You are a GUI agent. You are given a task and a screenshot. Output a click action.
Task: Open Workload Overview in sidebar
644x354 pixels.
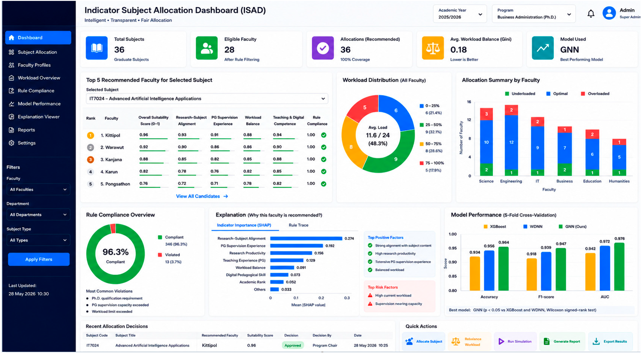click(39, 78)
